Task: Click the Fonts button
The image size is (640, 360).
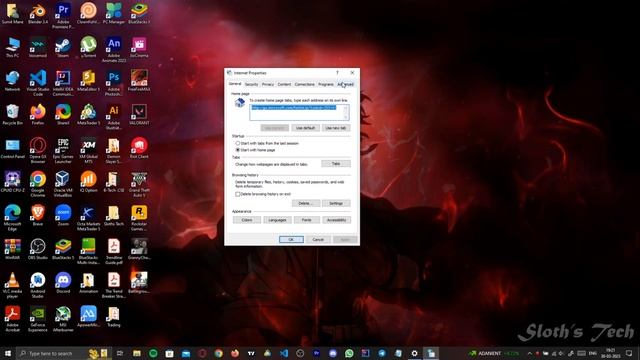Action: point(307,220)
